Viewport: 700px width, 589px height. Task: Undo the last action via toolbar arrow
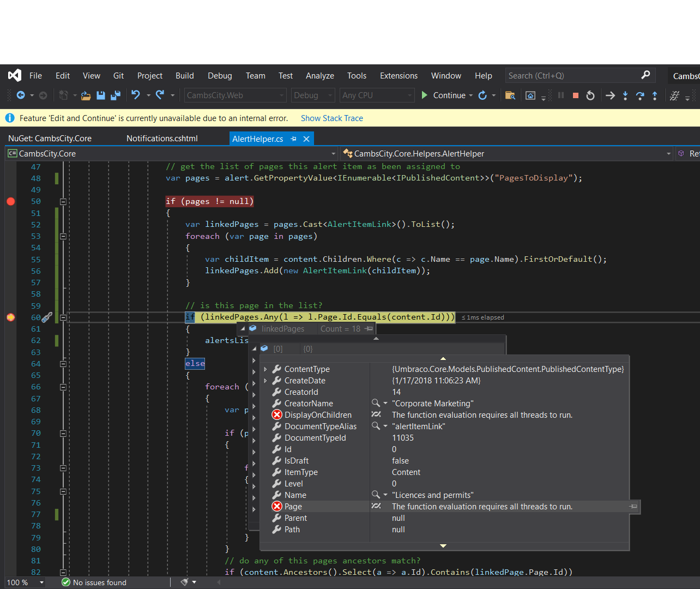coord(136,95)
